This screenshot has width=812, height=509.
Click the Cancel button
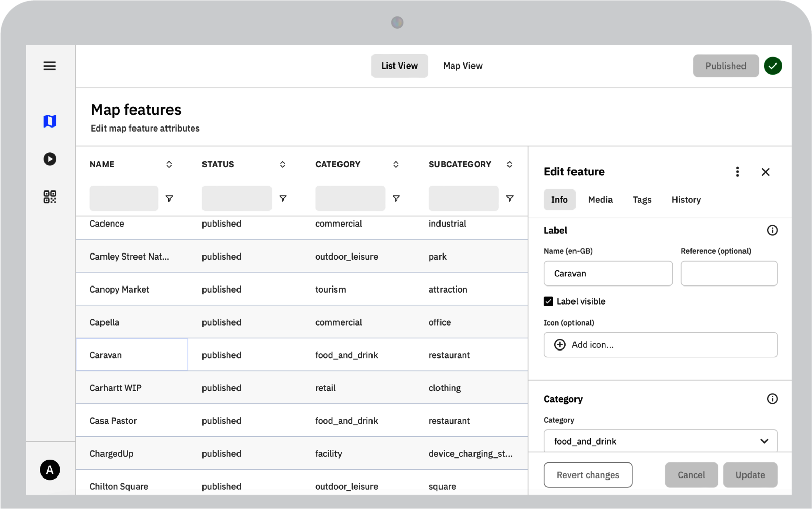click(691, 475)
